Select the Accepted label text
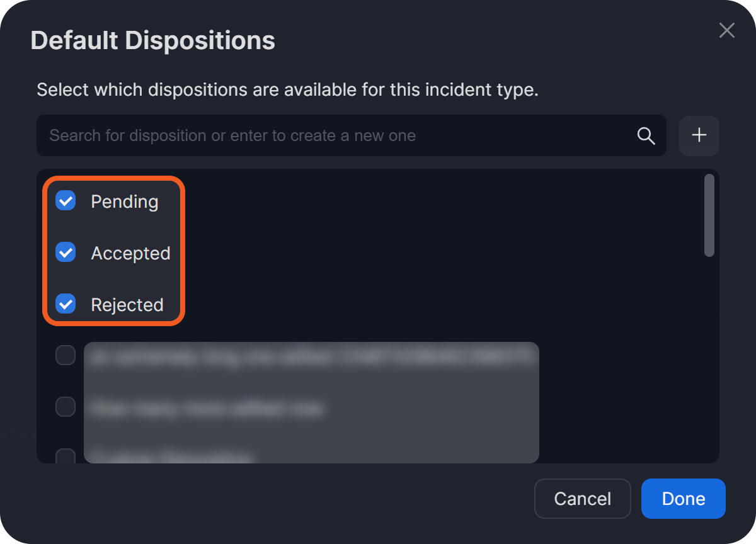This screenshot has height=544, width=756. 130,253
